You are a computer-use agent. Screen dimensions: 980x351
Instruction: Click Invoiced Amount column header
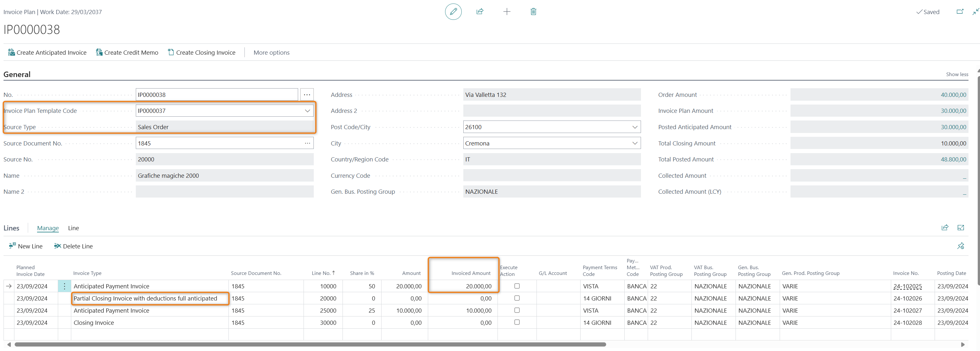point(471,273)
